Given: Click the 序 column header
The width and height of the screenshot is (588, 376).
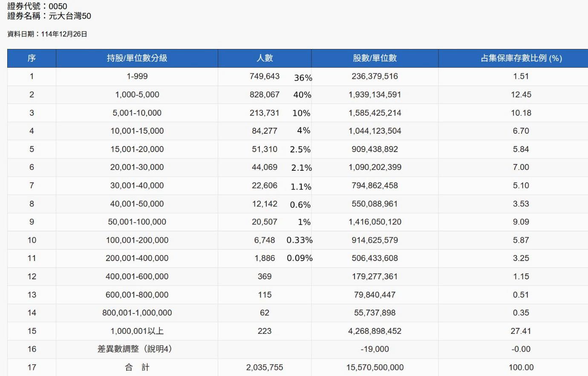Looking at the screenshot, I should [x=32, y=58].
